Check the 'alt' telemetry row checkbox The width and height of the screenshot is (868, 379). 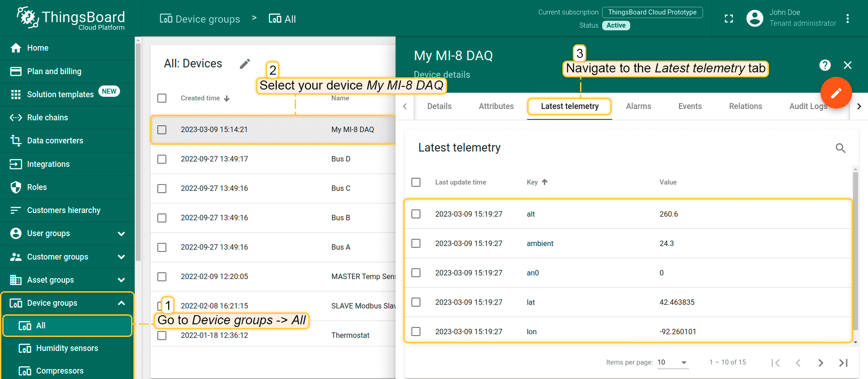click(416, 214)
